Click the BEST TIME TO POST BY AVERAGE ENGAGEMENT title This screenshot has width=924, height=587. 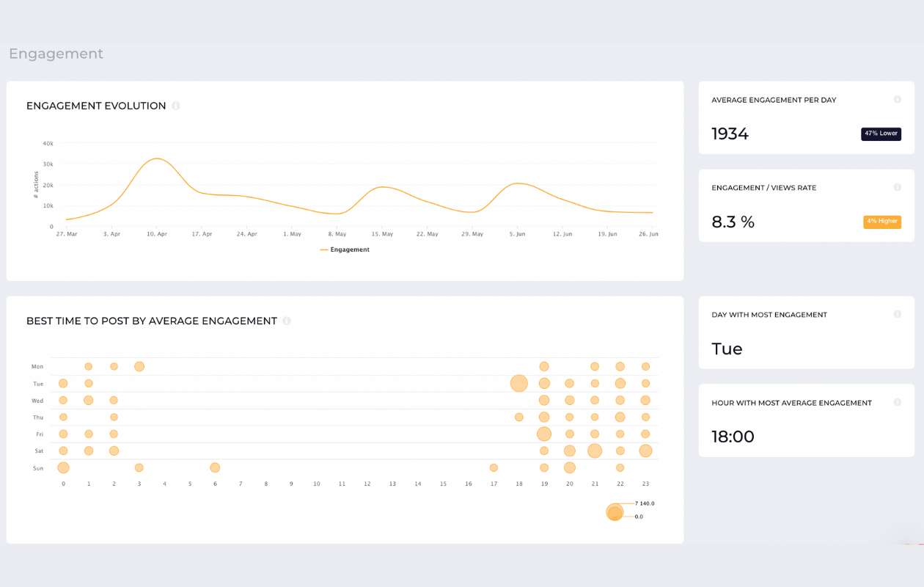point(152,321)
